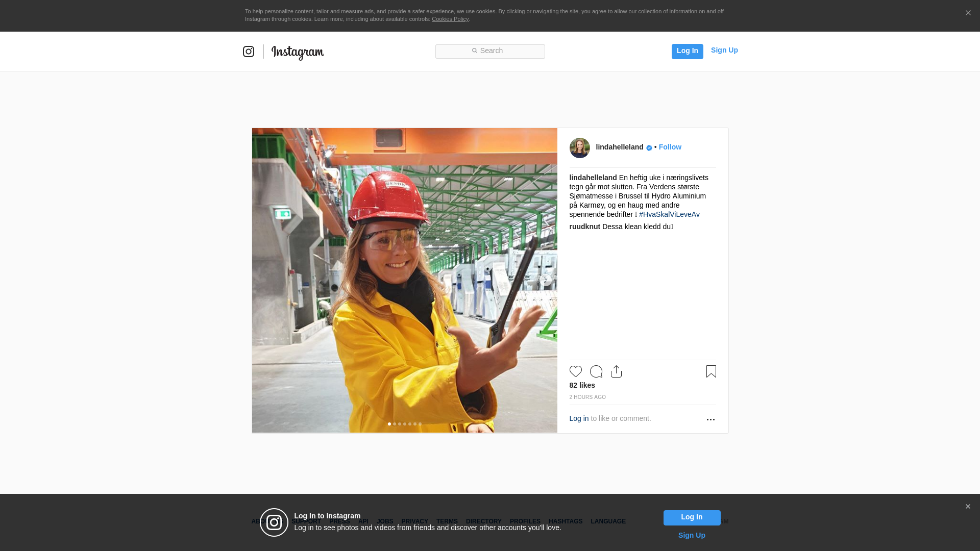This screenshot has width=980, height=551.
Task: Close the bottom login prompt
Action: click(968, 507)
